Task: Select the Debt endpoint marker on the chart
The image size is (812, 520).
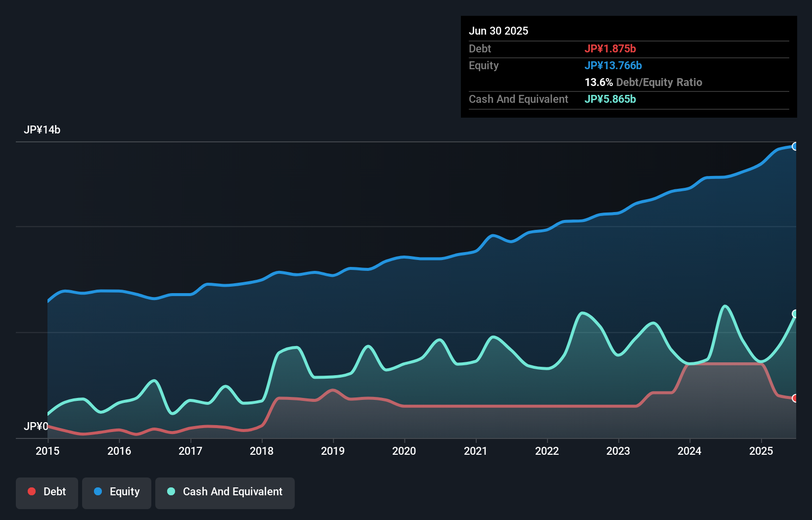Action: click(795, 398)
